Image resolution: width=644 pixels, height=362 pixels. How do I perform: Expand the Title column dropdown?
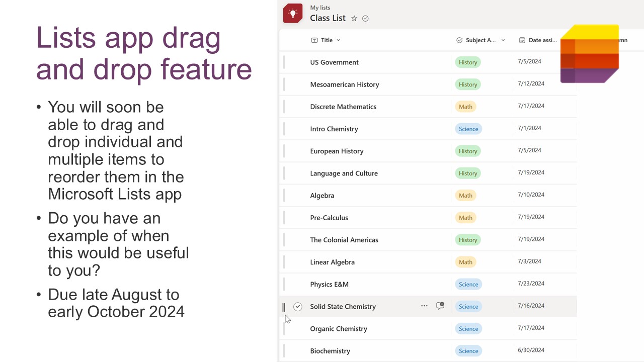(338, 40)
